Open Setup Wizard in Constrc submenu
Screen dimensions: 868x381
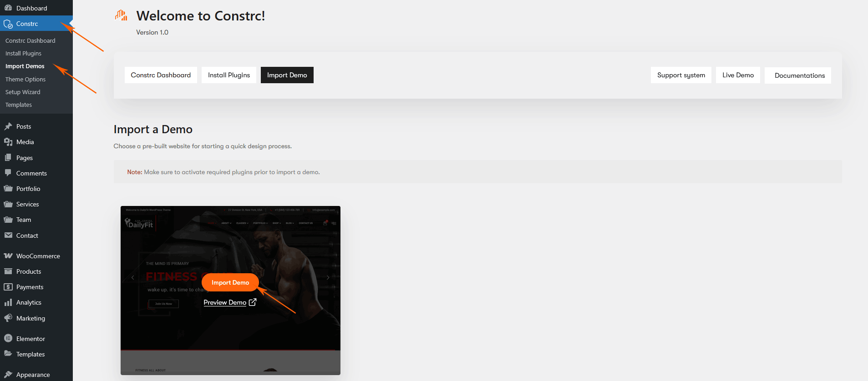click(23, 92)
